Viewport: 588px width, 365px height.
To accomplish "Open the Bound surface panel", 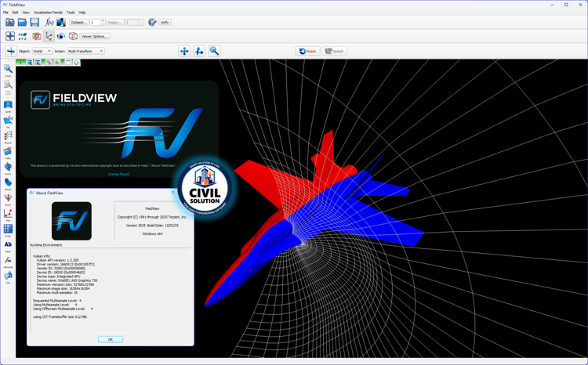I will pos(8,184).
